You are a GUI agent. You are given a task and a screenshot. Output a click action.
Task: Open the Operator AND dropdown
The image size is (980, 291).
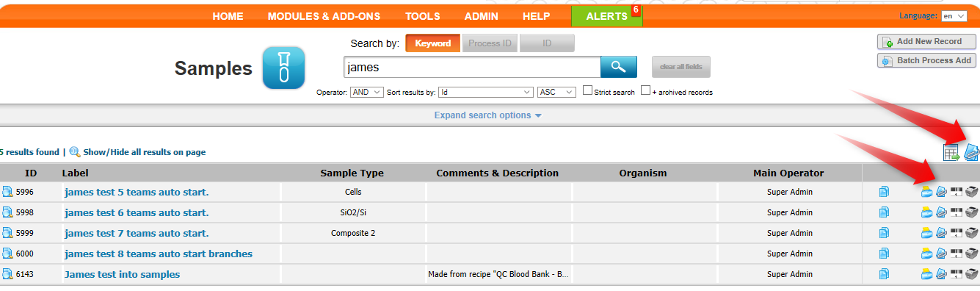pos(367,92)
